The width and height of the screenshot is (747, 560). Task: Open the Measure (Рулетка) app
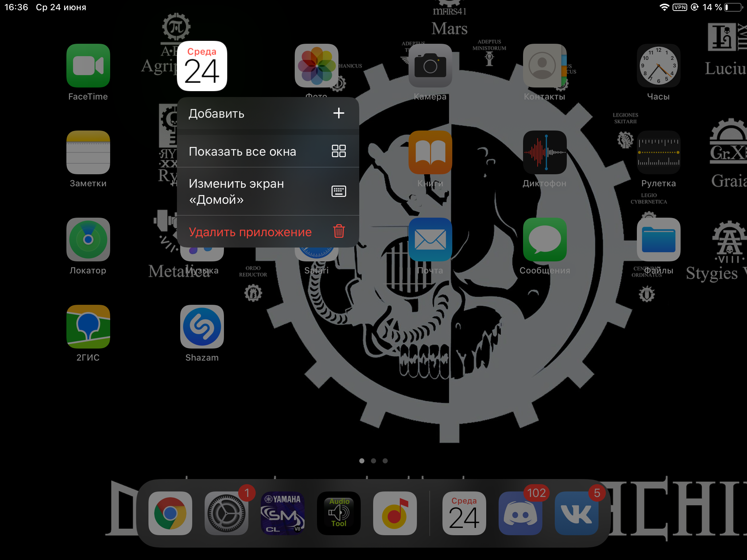pos(658,152)
